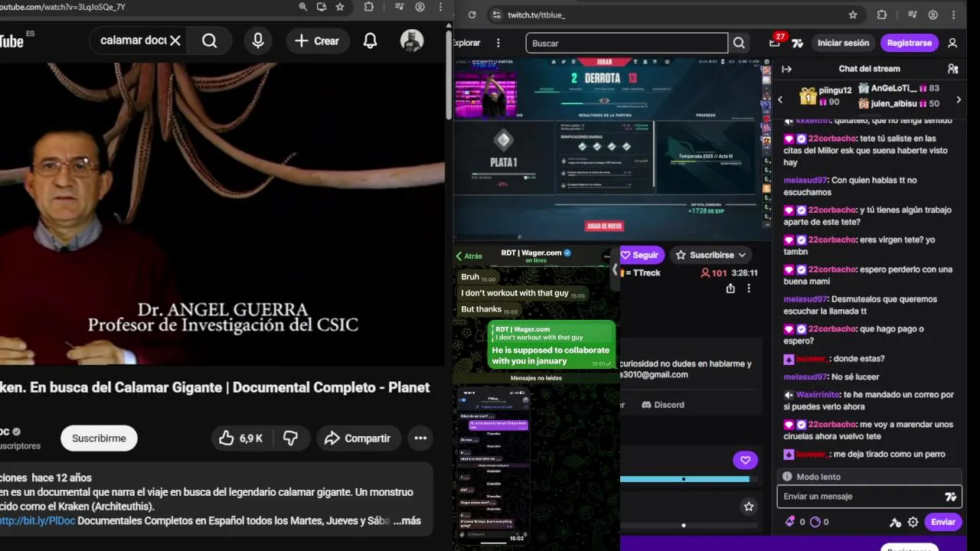Screen dimensions: 980x551
Task: Click the YouTube search magnifier button
Action: tap(210, 41)
